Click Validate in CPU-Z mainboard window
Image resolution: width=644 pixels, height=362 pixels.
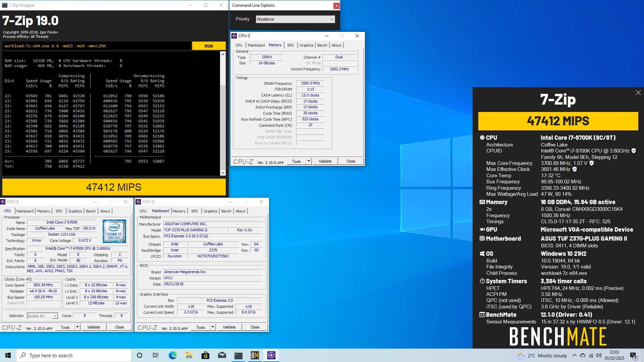point(229,327)
